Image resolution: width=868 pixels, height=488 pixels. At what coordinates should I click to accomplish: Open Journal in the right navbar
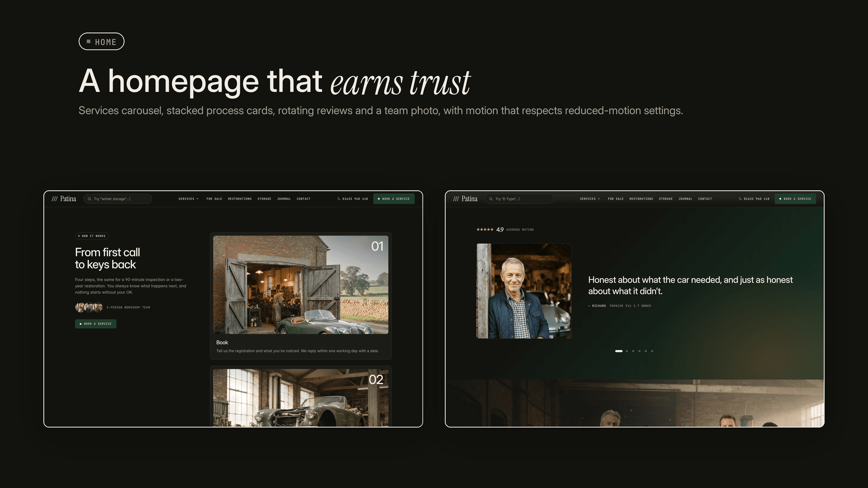point(685,199)
